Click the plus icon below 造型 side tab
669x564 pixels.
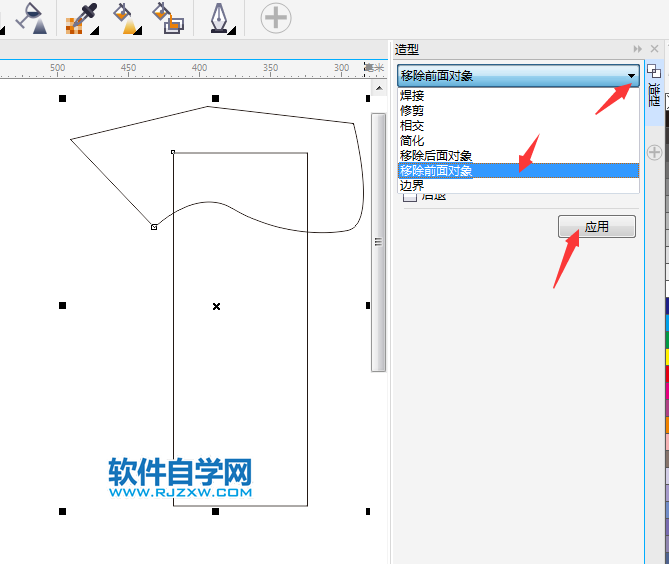coord(654,152)
